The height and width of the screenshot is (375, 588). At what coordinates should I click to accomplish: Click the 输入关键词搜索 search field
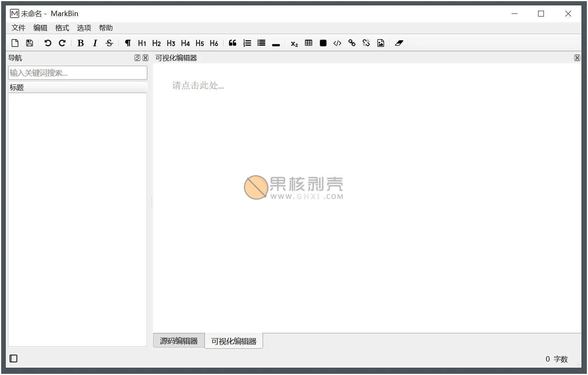(x=78, y=73)
